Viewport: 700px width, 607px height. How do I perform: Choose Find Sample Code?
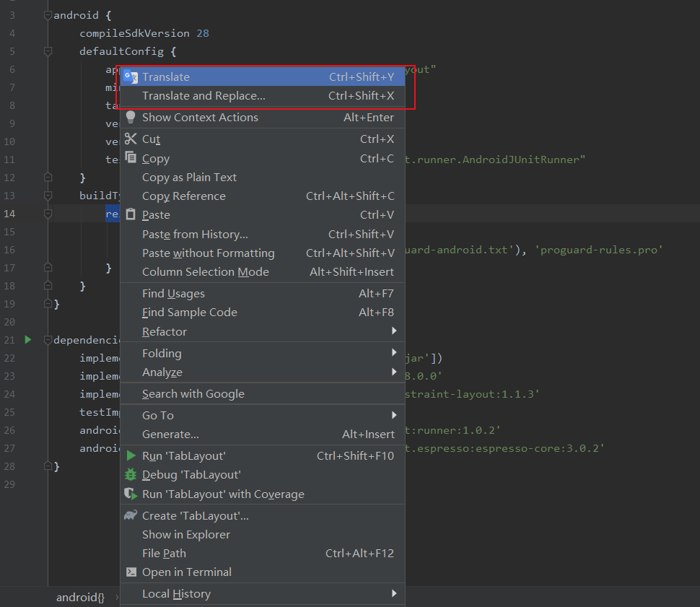click(263, 313)
